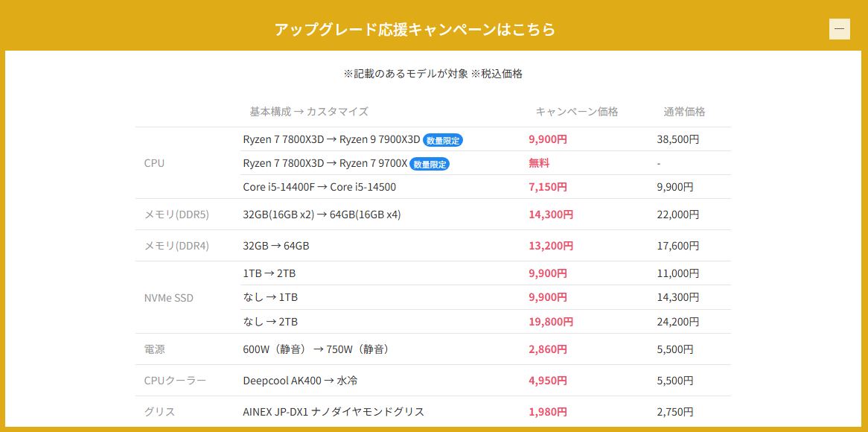The image size is (868, 432).
Task: Select the 無料 campaign price
Action: click(x=539, y=163)
